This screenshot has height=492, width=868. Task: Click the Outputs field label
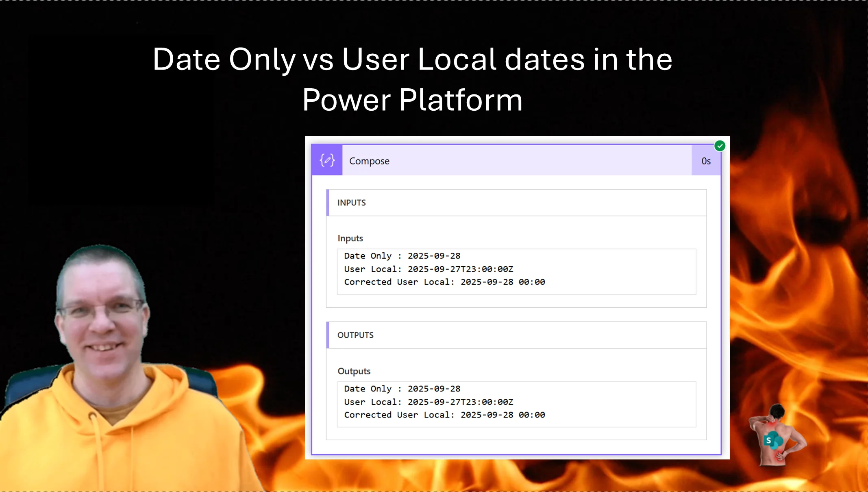[354, 371]
